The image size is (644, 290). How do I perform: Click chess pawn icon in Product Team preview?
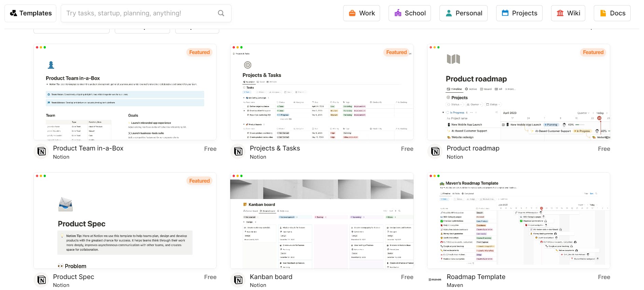51,65
